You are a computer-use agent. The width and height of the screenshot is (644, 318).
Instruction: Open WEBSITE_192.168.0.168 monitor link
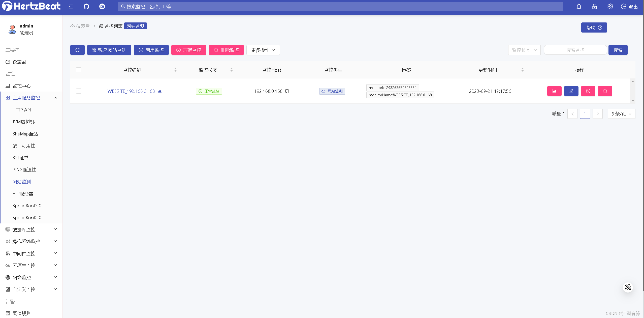coord(131,91)
